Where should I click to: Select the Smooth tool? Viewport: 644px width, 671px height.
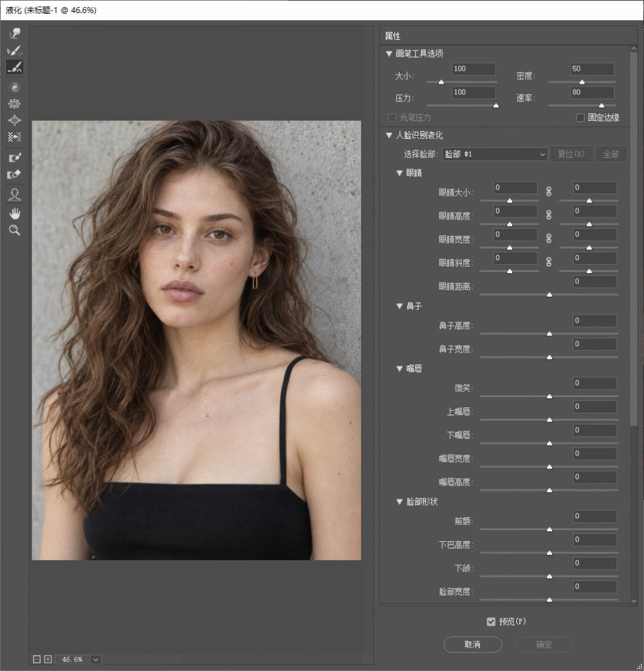(x=14, y=67)
